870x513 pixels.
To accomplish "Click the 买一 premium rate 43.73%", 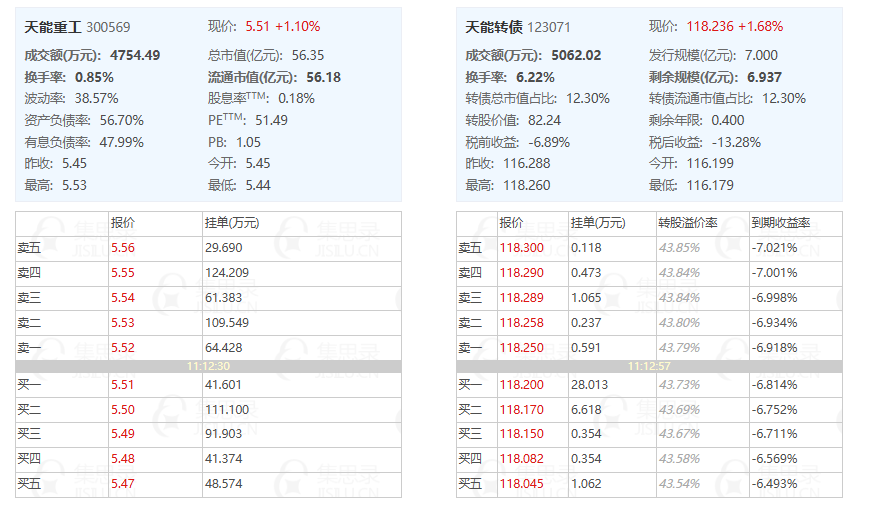I will click(x=679, y=385).
